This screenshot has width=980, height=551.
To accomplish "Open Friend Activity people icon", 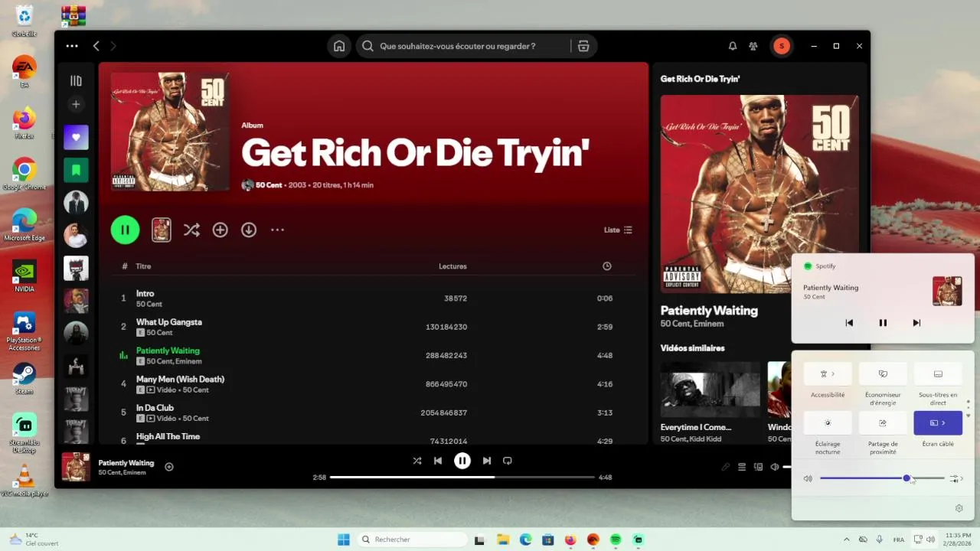I will pos(753,46).
